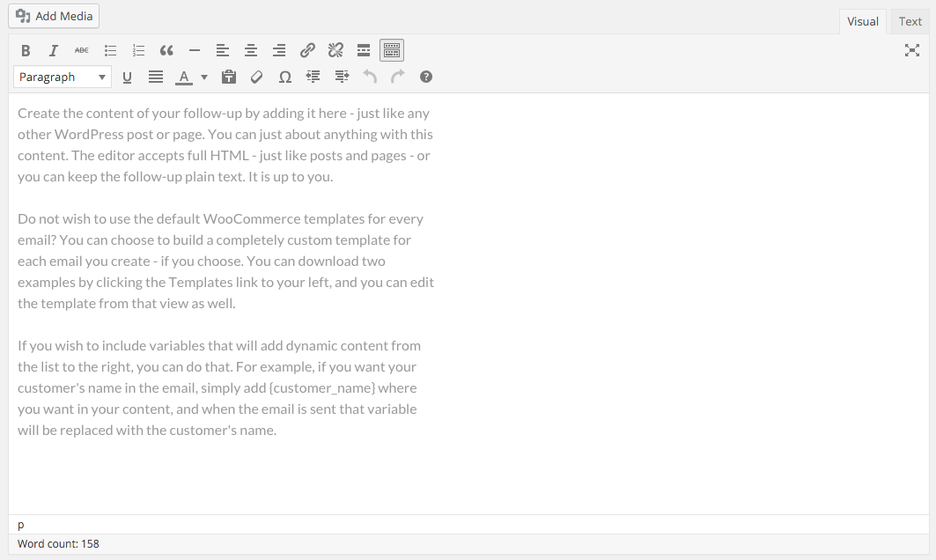This screenshot has width=936, height=560.
Task: Expand the text color picker arrow
Action: coord(204,77)
